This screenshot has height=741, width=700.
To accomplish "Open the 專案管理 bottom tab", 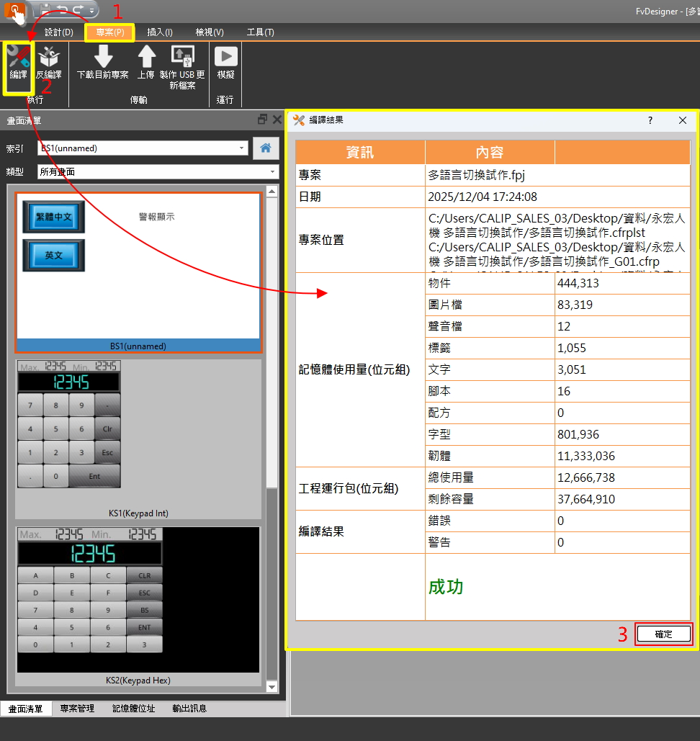I will [77, 709].
